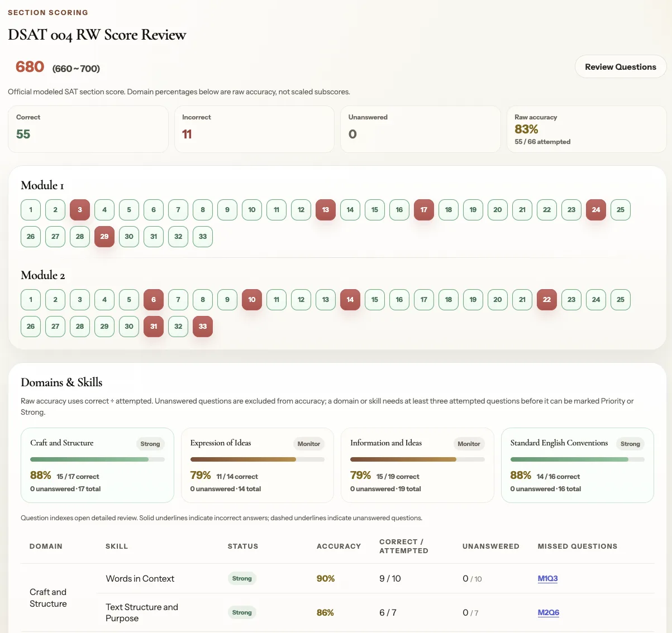Click the Craft and Structure progress bar

98,459
